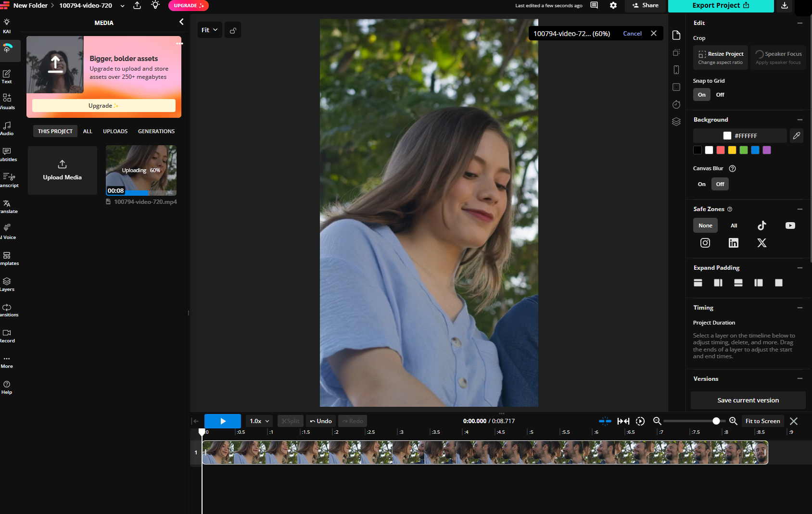Open the 1.0x playback speed dropdown
The width and height of the screenshot is (812, 514).
click(x=259, y=421)
